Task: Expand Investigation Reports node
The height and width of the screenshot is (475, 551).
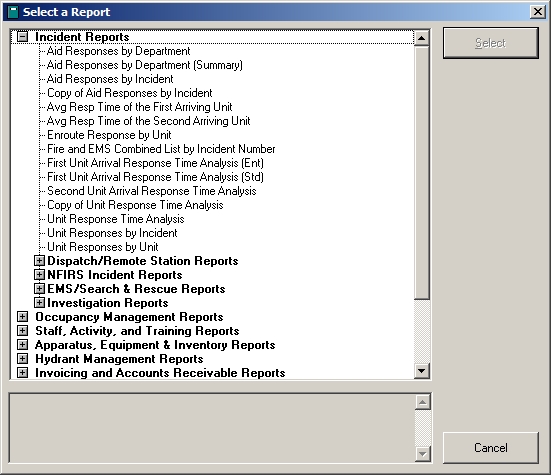Action: [x=39, y=303]
